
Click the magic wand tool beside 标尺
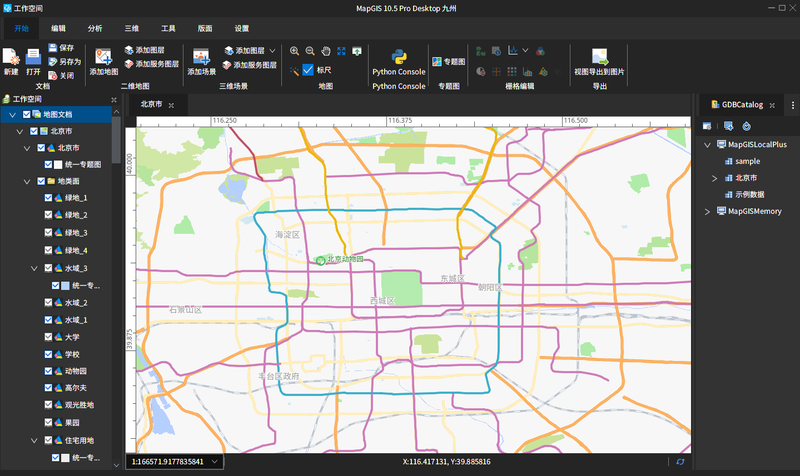tap(294, 70)
